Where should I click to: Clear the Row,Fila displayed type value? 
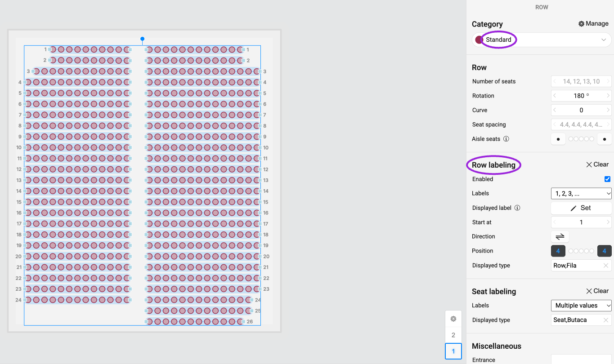606,266
